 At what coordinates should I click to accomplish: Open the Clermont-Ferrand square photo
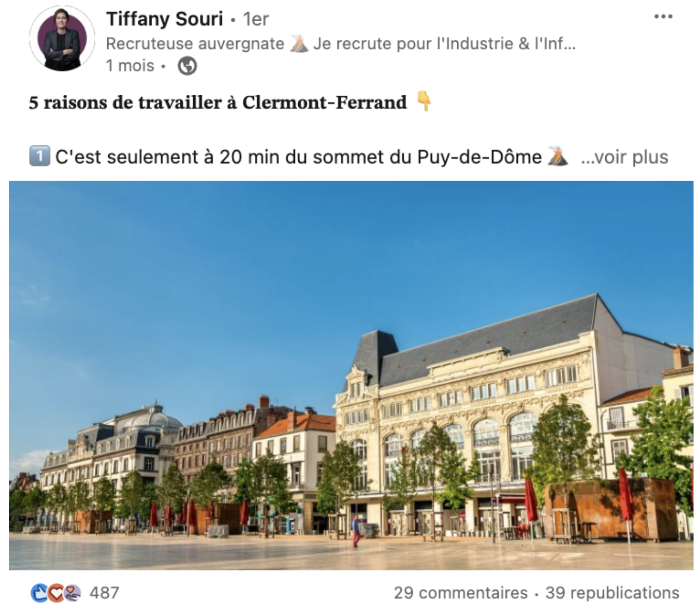point(351,375)
